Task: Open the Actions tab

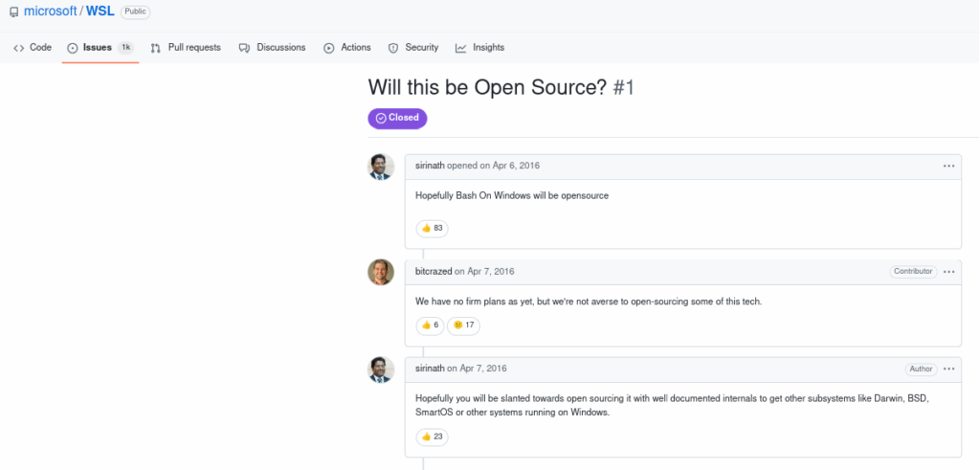Action: [346, 48]
